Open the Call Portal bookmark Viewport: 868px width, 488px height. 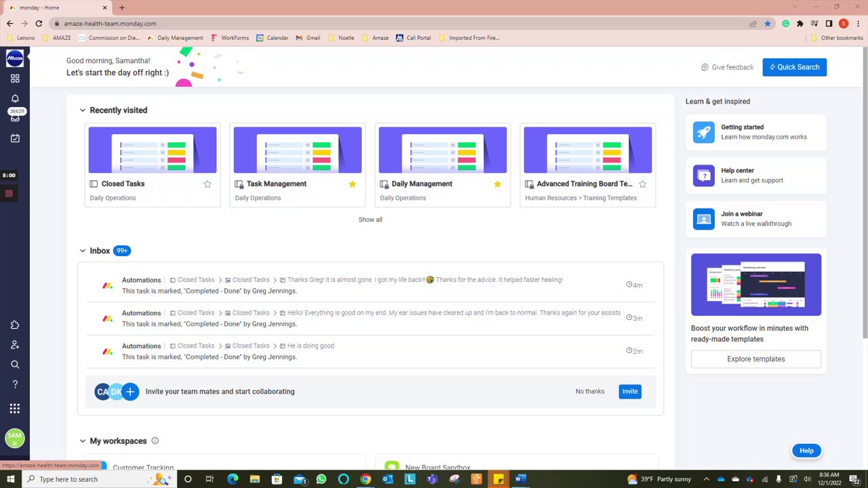tap(414, 38)
